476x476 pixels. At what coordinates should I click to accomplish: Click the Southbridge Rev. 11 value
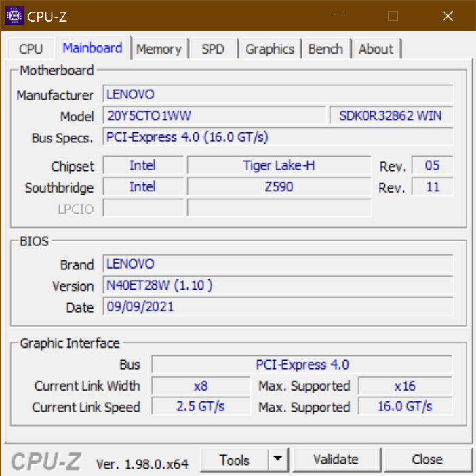(433, 186)
